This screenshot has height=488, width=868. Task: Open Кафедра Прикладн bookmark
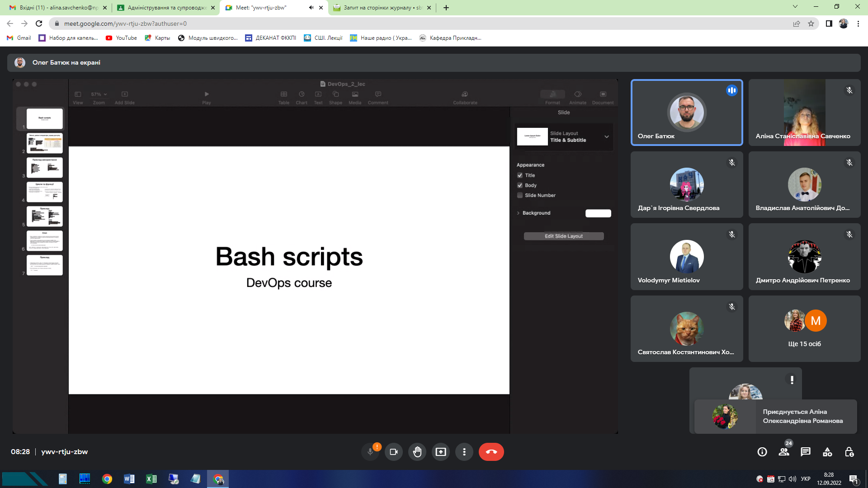click(450, 38)
